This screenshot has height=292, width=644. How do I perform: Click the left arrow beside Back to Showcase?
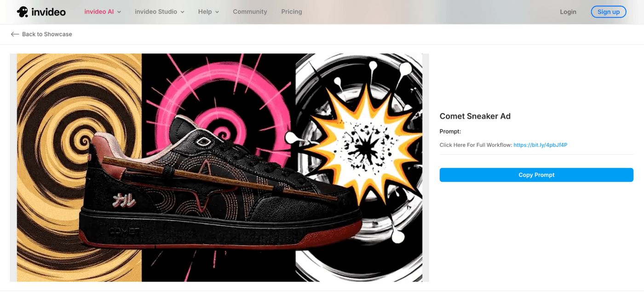(x=15, y=34)
